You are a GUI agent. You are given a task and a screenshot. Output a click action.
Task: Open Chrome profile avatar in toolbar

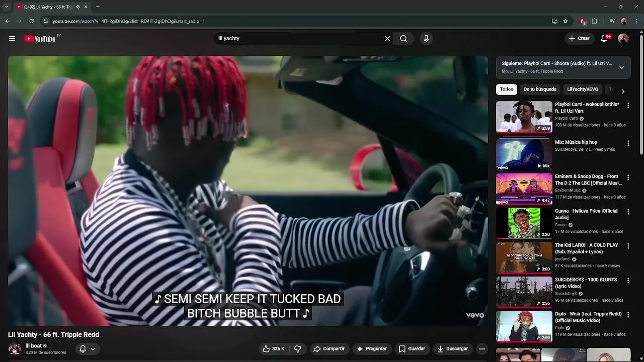point(624,21)
